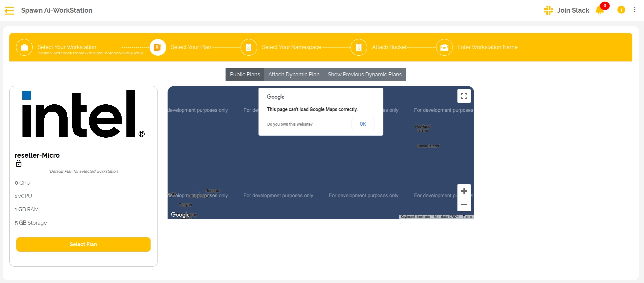Click the Enter Workstation Name step icon

click(444, 47)
